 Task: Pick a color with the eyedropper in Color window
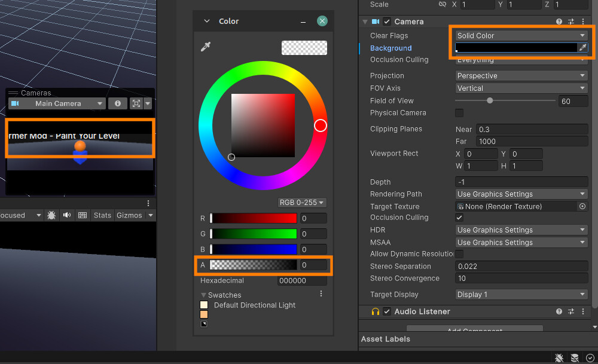coord(206,47)
